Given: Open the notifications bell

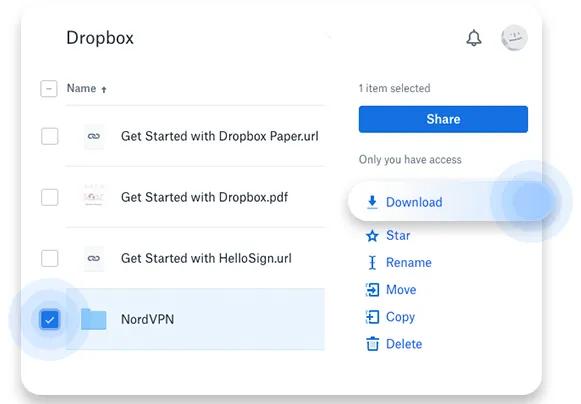Looking at the screenshot, I should (x=474, y=38).
